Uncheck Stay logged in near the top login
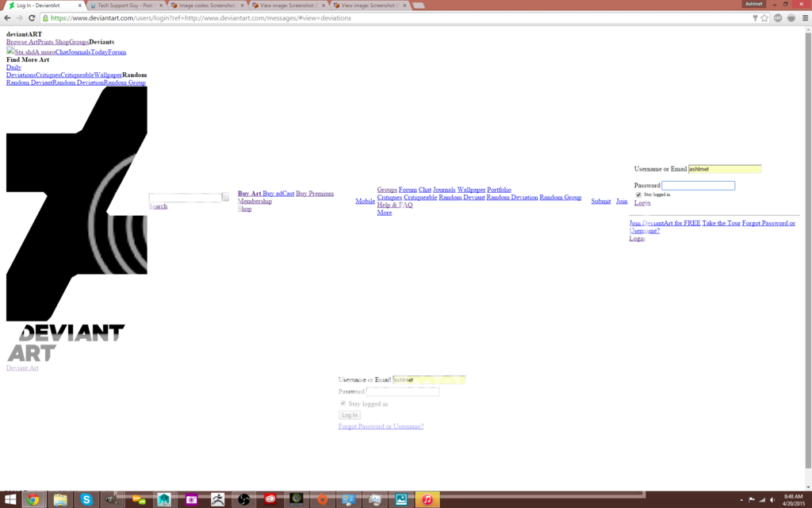812x508 pixels. [x=638, y=194]
